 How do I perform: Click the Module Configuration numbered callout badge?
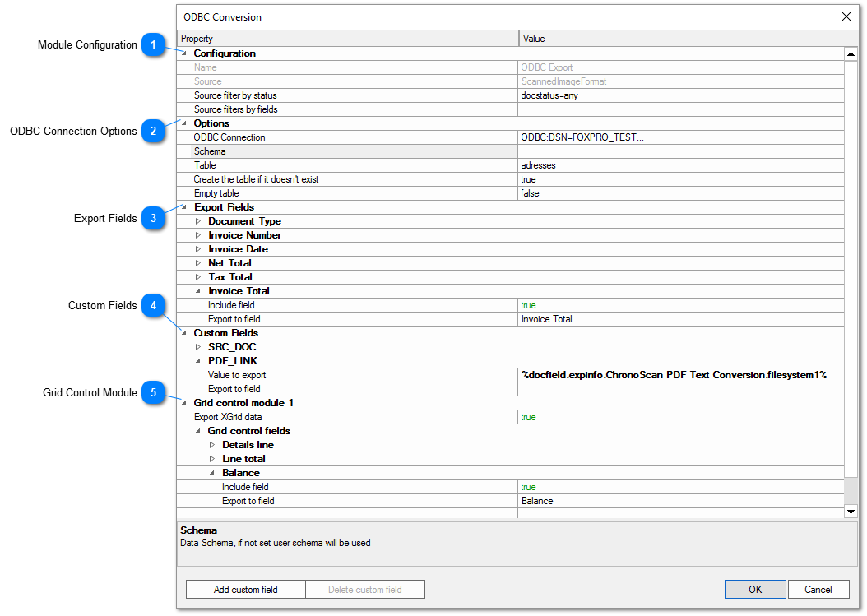point(154,45)
